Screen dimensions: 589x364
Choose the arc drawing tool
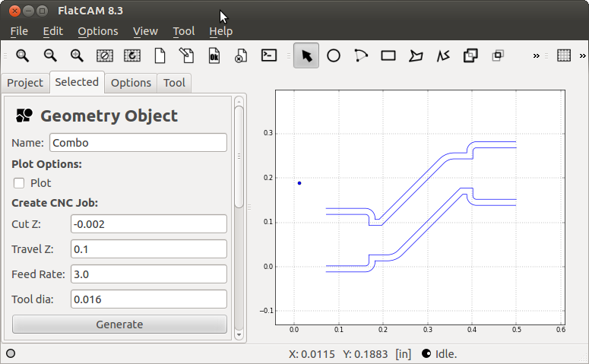point(361,55)
